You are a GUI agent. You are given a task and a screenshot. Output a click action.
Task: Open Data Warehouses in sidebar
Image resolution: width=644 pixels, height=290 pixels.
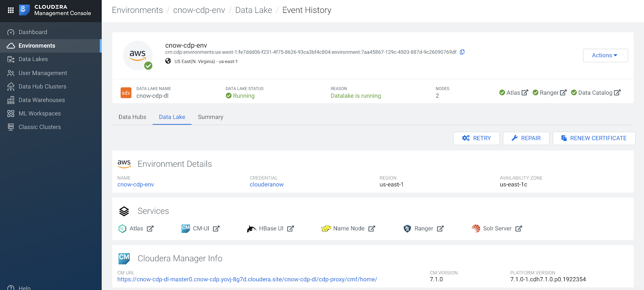[41, 100]
